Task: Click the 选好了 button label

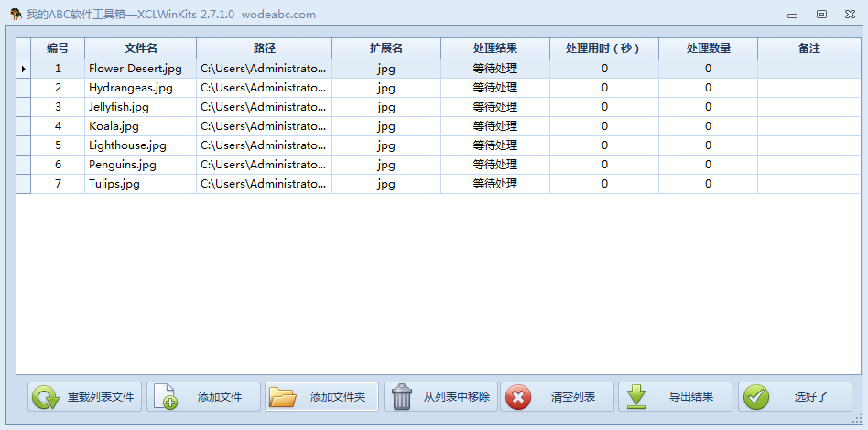Action: [811, 397]
